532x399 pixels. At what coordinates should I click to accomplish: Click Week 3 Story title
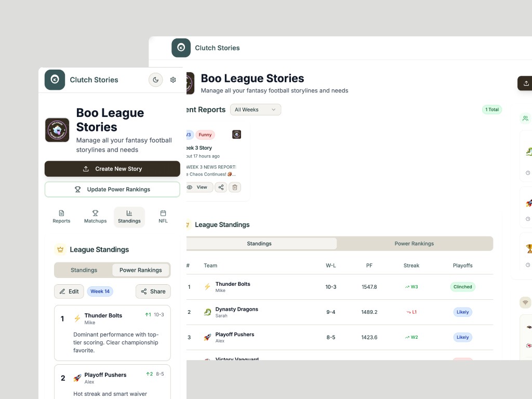[x=199, y=148]
